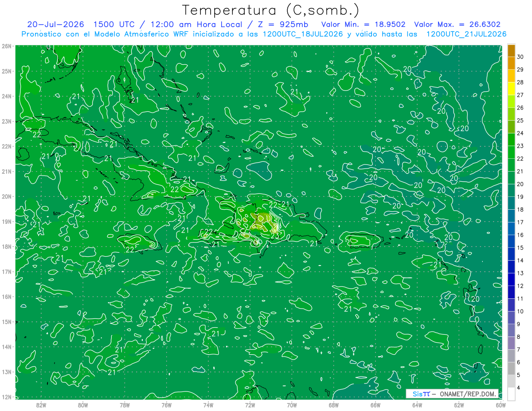This screenshot has width=532, height=411.
Task: Click the brown-orange swatch above 30 on color scale
Action: pos(511,51)
